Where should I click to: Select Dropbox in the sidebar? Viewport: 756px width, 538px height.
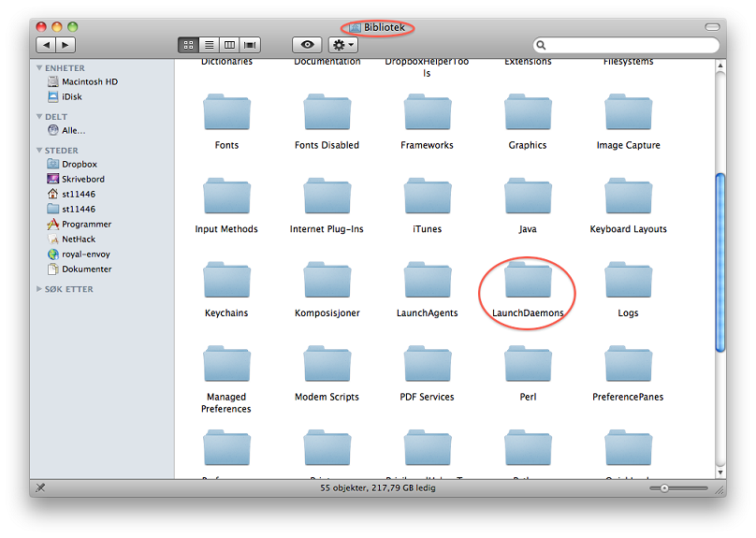pyautogui.click(x=79, y=164)
